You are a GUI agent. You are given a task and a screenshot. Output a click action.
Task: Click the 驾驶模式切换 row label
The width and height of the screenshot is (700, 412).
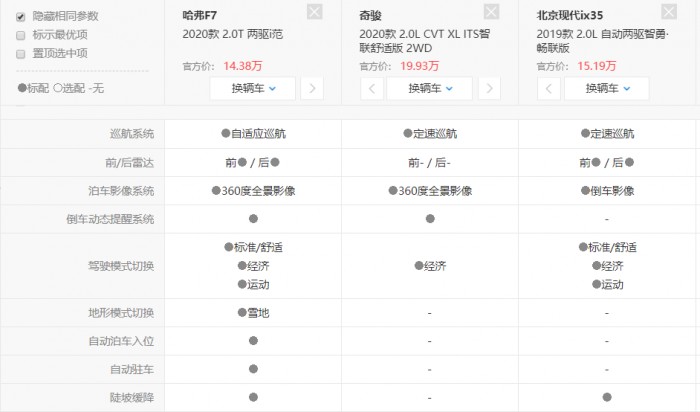(121, 266)
